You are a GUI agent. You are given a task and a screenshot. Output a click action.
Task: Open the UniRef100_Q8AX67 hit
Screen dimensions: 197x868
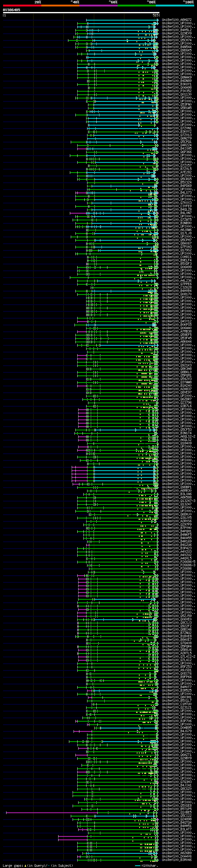[177, 243]
